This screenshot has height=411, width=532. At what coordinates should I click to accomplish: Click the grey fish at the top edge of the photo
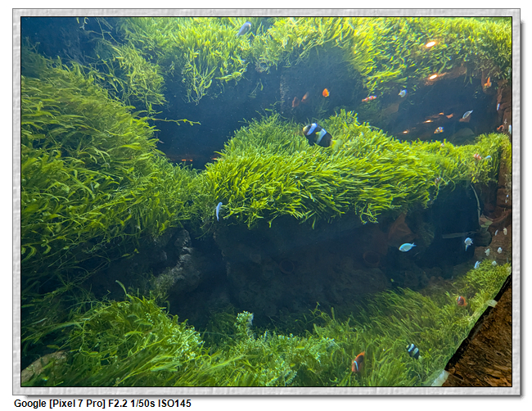pos(244,29)
